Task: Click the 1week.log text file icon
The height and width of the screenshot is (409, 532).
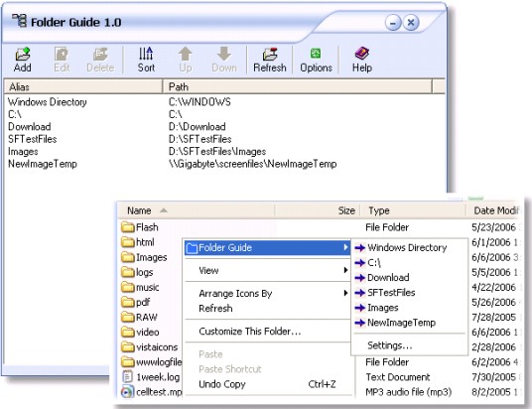Action: coord(127,377)
